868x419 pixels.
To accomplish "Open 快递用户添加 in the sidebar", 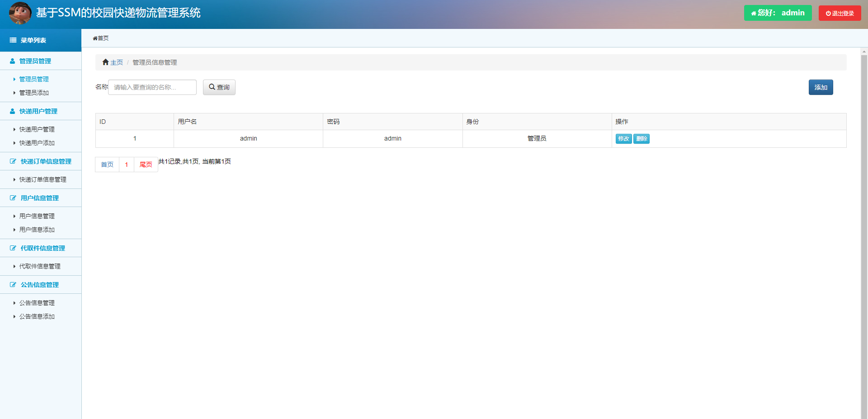I will (37, 143).
